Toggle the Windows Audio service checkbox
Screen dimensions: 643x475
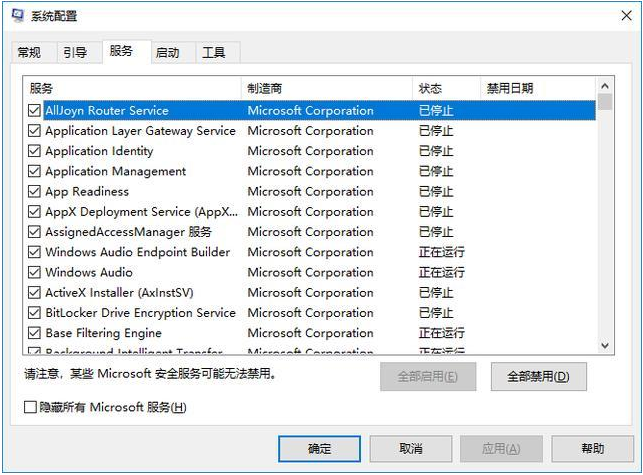(x=35, y=273)
